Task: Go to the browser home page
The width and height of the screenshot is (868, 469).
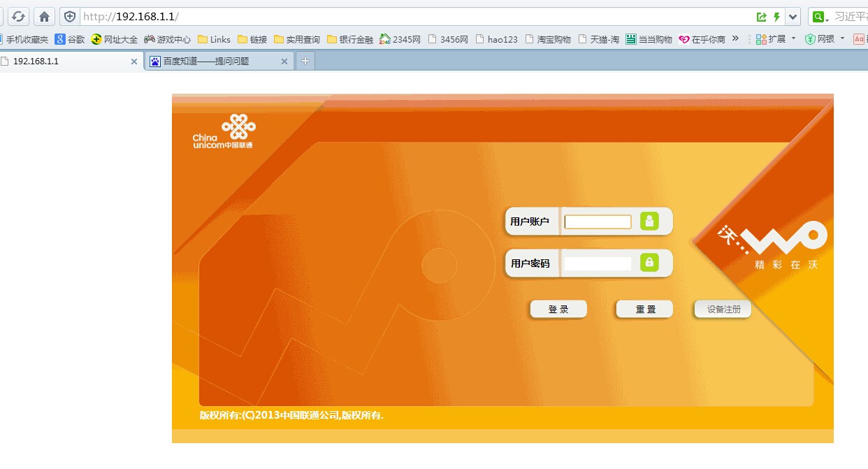Action: [44, 16]
